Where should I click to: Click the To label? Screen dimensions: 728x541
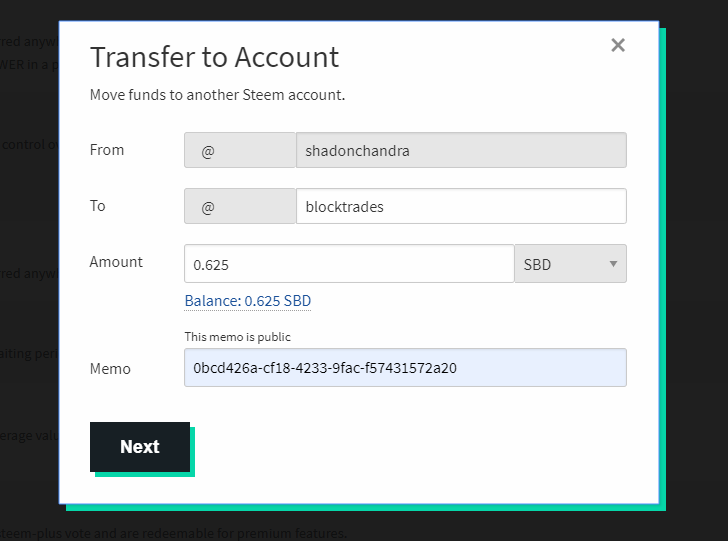98,206
